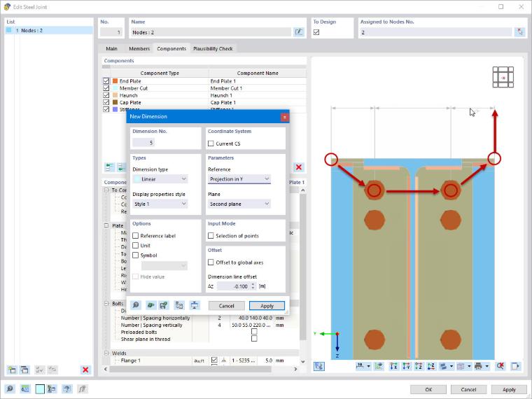Click the brown Cap Plate color swatch

tap(115, 102)
